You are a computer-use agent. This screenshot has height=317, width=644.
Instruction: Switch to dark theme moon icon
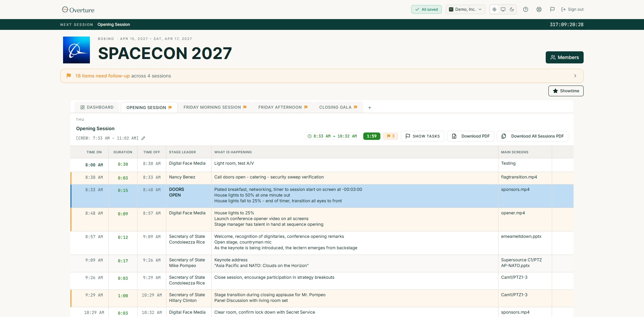tap(512, 9)
